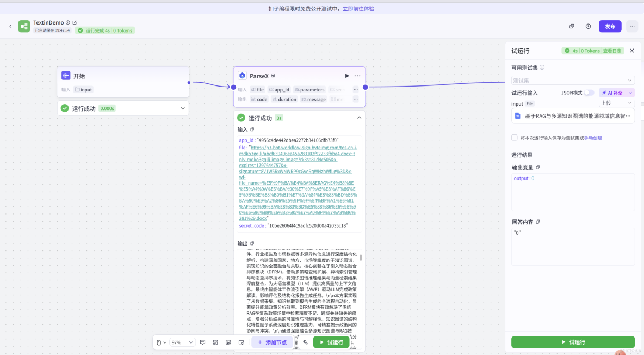Open the ParseX node's more options menu
The height and width of the screenshot is (355, 644).
[x=357, y=76]
